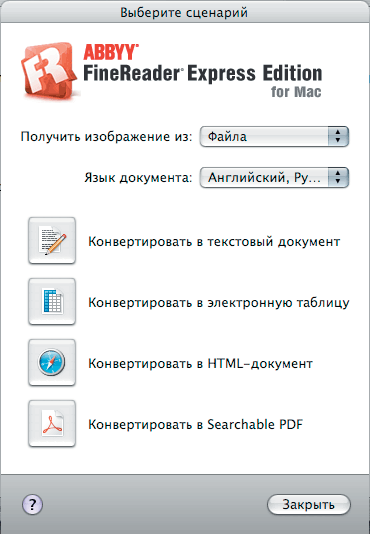Click the Получить изображение из label
The image size is (370, 534).
(x=106, y=137)
